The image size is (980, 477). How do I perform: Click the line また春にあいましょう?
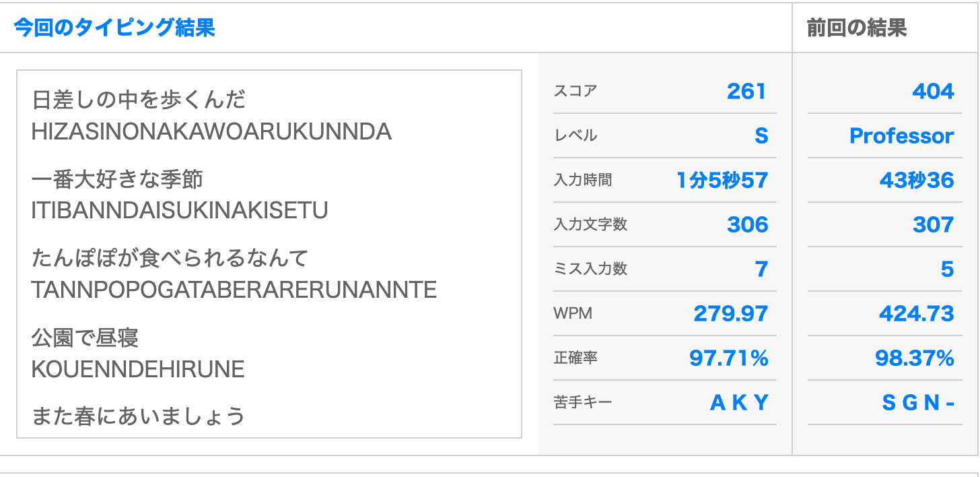(x=139, y=416)
